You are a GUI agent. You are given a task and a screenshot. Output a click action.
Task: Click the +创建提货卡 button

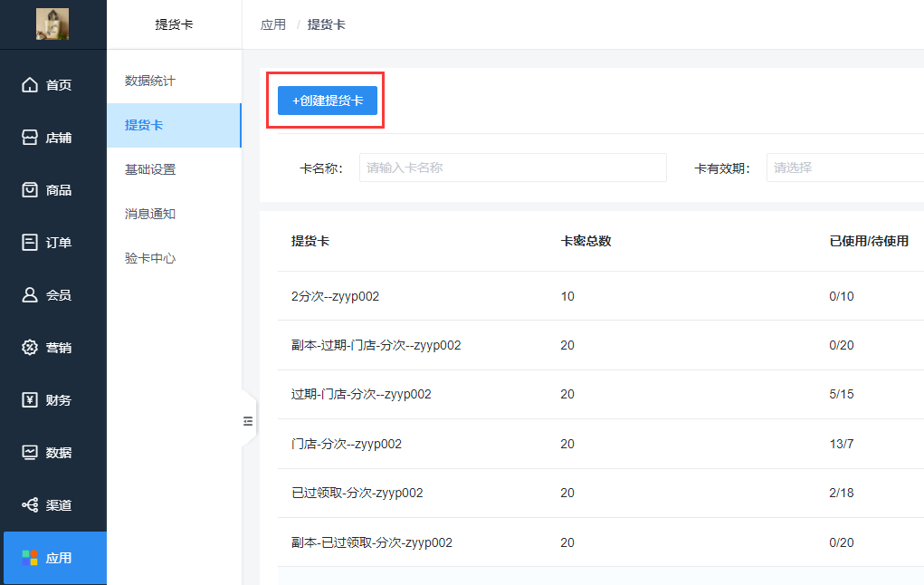pos(327,101)
